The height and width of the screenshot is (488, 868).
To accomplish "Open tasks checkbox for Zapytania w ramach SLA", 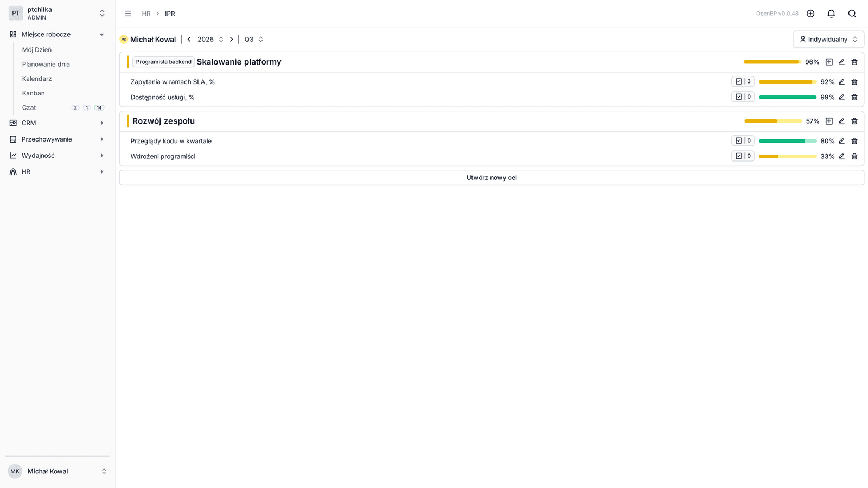I will click(x=743, y=81).
